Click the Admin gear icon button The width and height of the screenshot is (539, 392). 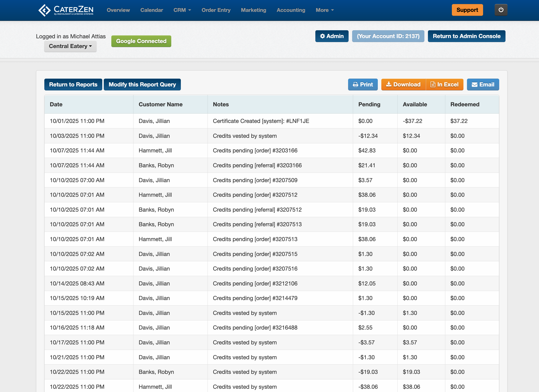click(332, 36)
